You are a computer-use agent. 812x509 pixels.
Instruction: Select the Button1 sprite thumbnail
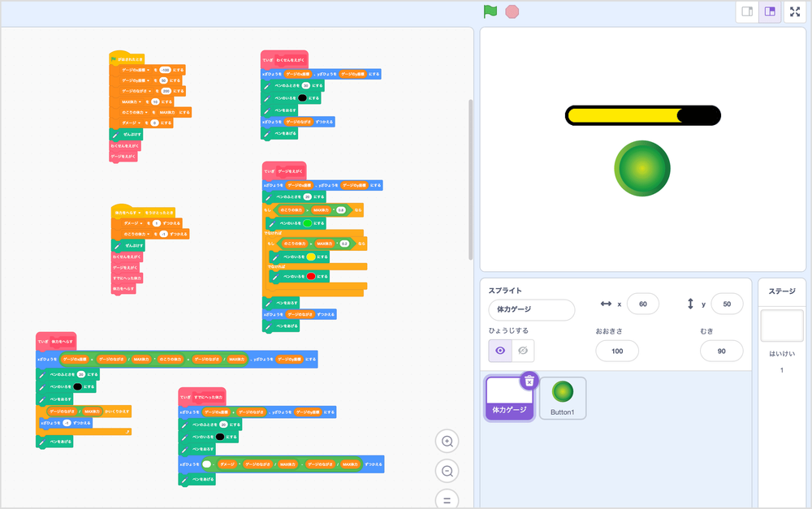[x=562, y=398]
